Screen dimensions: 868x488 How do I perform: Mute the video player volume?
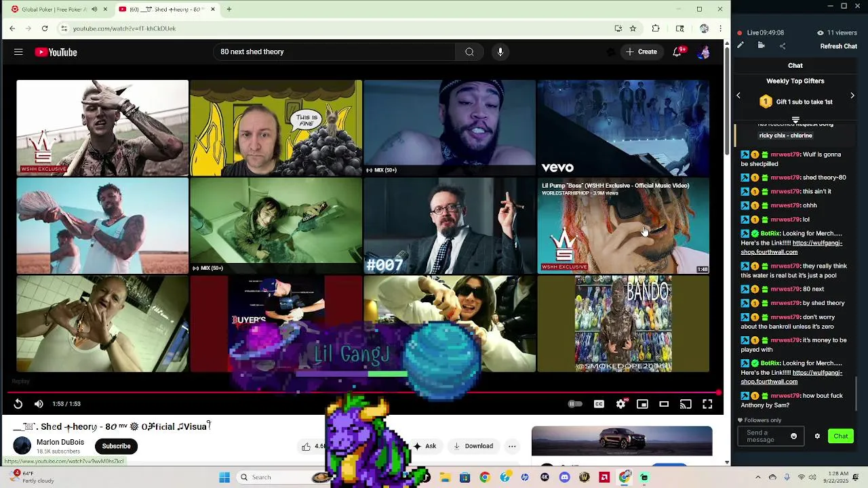tap(39, 404)
